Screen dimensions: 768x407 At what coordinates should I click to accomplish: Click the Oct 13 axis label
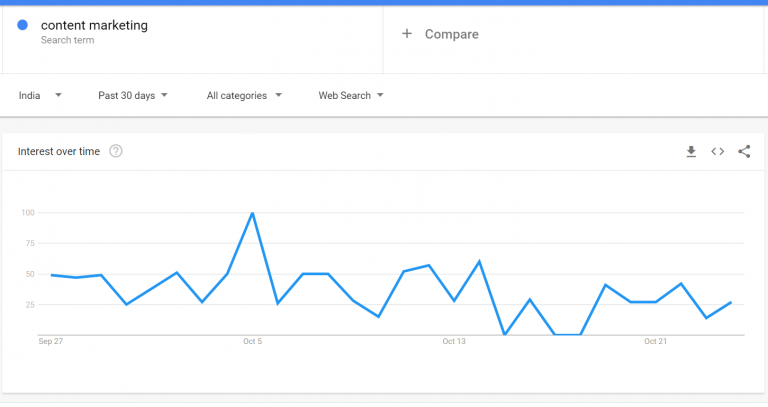(454, 341)
